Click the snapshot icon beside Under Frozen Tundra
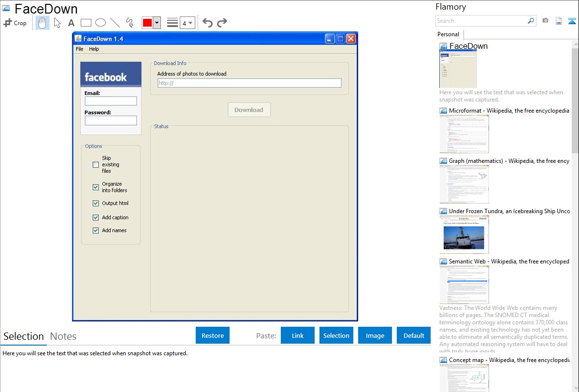Image resolution: width=579 pixels, height=392 pixels. point(443,211)
